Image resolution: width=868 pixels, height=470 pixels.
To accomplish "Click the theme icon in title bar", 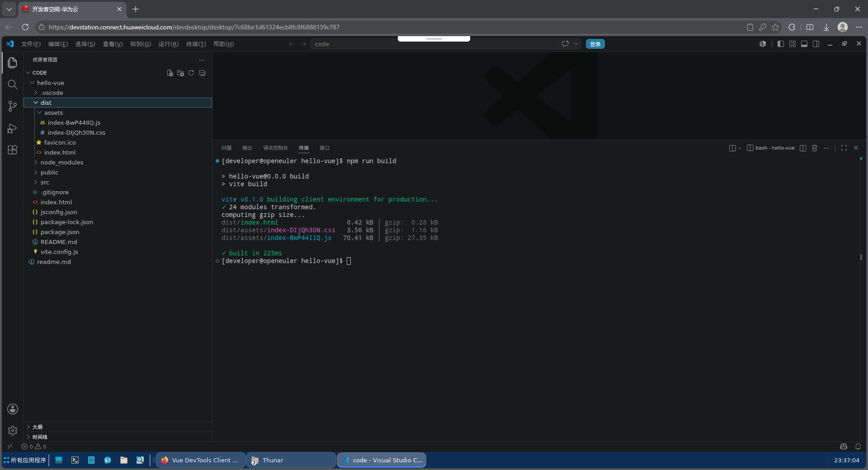I will click(x=763, y=44).
